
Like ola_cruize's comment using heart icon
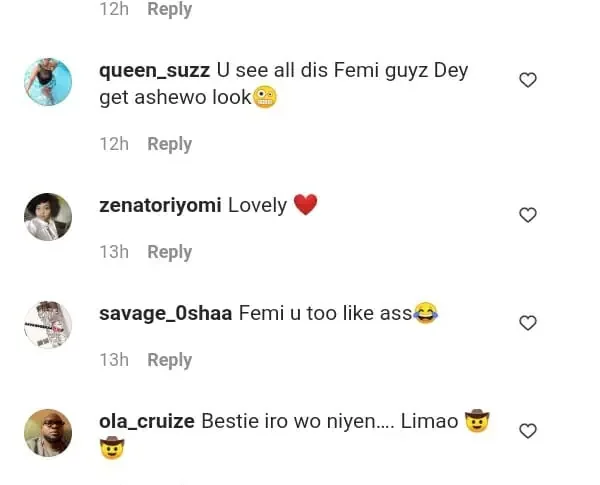(x=528, y=431)
